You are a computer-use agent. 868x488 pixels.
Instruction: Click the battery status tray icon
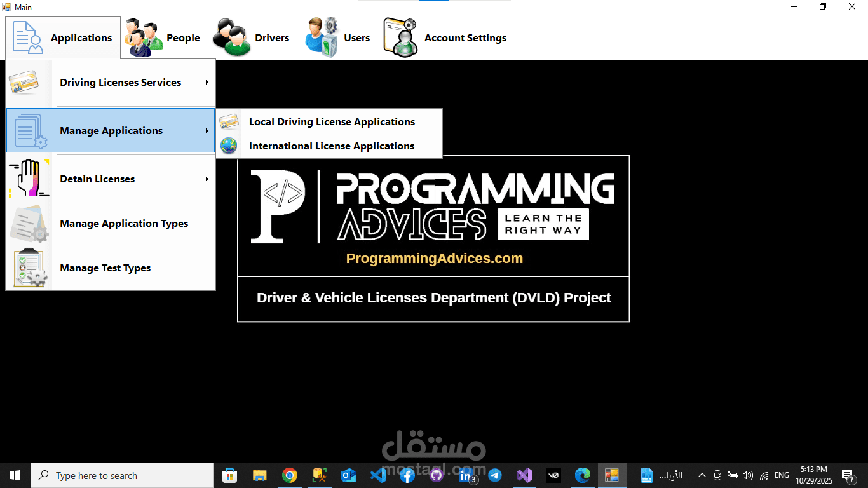733,475
